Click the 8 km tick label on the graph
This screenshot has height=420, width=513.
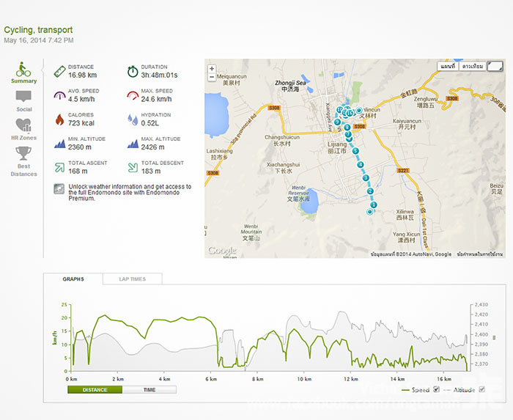pos(257,379)
